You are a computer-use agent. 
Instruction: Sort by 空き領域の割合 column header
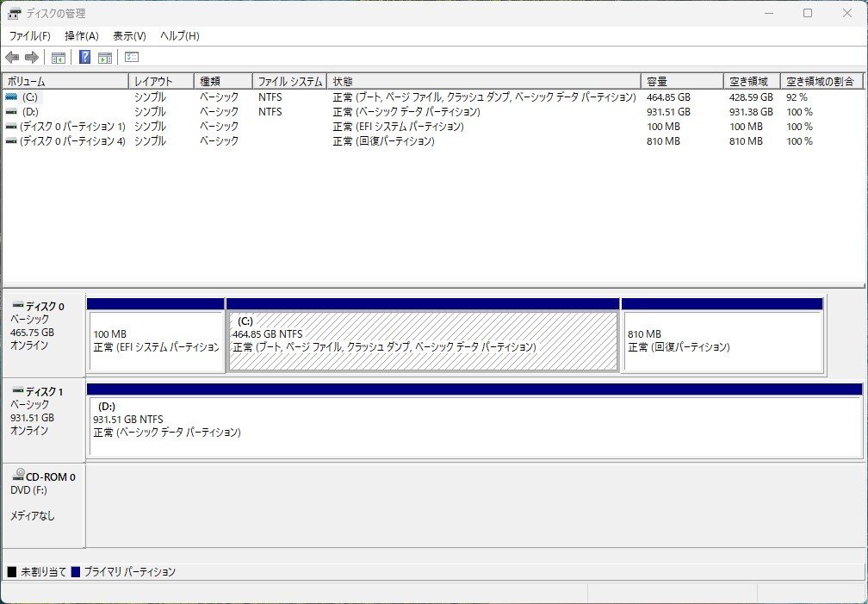pyautogui.click(x=821, y=82)
